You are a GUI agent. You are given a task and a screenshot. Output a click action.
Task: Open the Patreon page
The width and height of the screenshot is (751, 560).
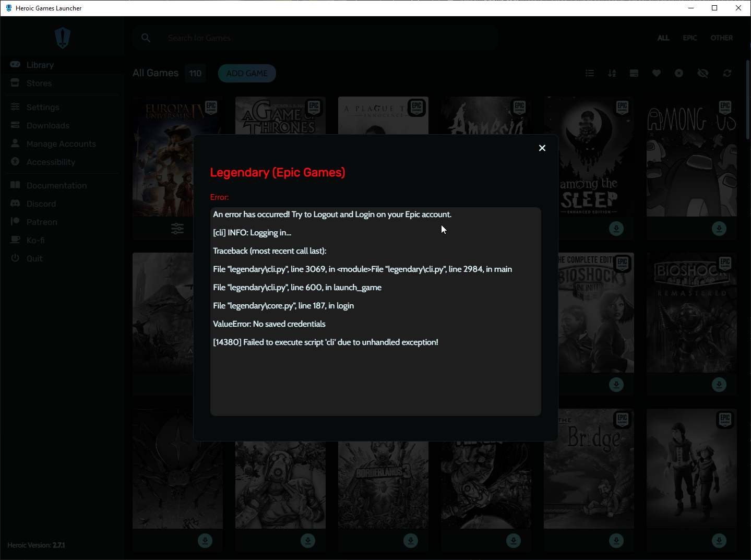coord(41,222)
